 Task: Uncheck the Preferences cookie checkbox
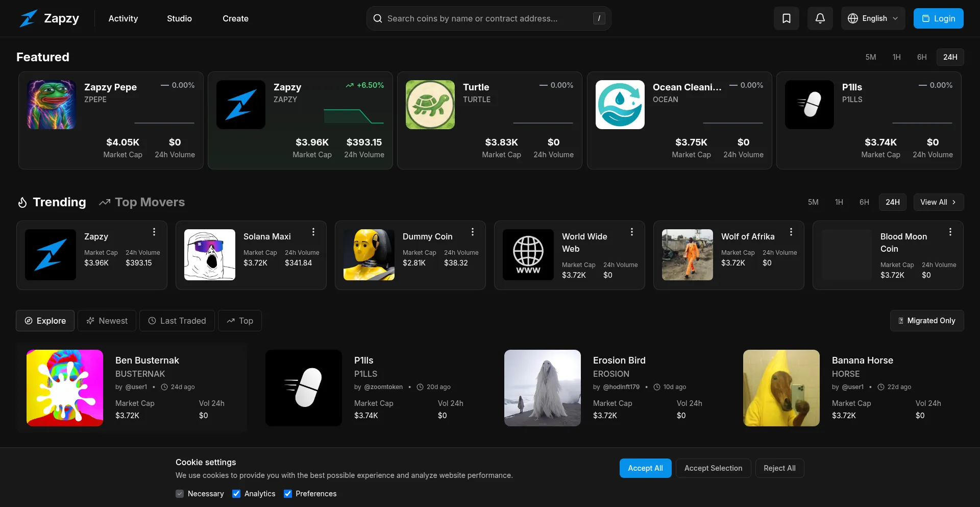[288, 494]
